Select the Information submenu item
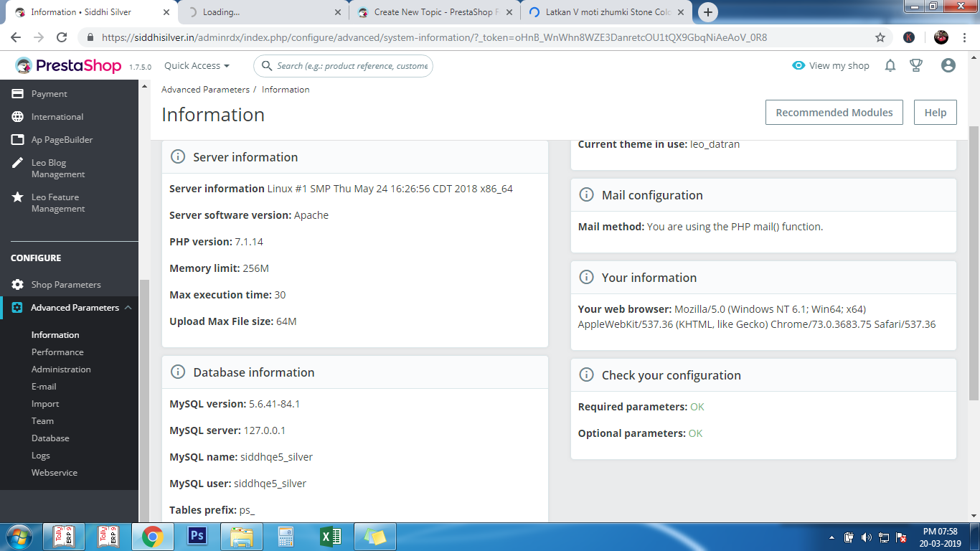The width and height of the screenshot is (980, 551). (x=55, y=335)
